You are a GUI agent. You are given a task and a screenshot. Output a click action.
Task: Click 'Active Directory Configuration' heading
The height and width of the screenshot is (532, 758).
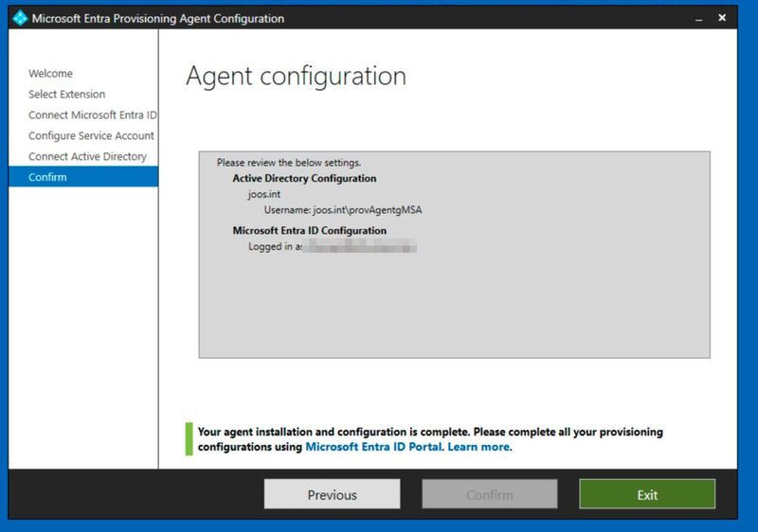304,178
